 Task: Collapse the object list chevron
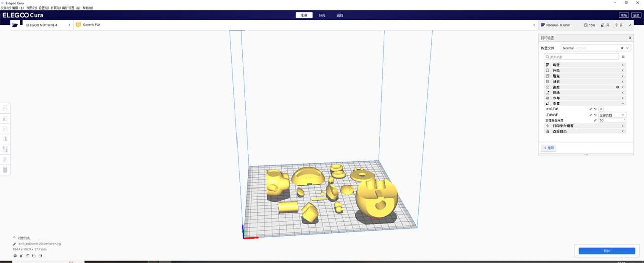click(14, 238)
